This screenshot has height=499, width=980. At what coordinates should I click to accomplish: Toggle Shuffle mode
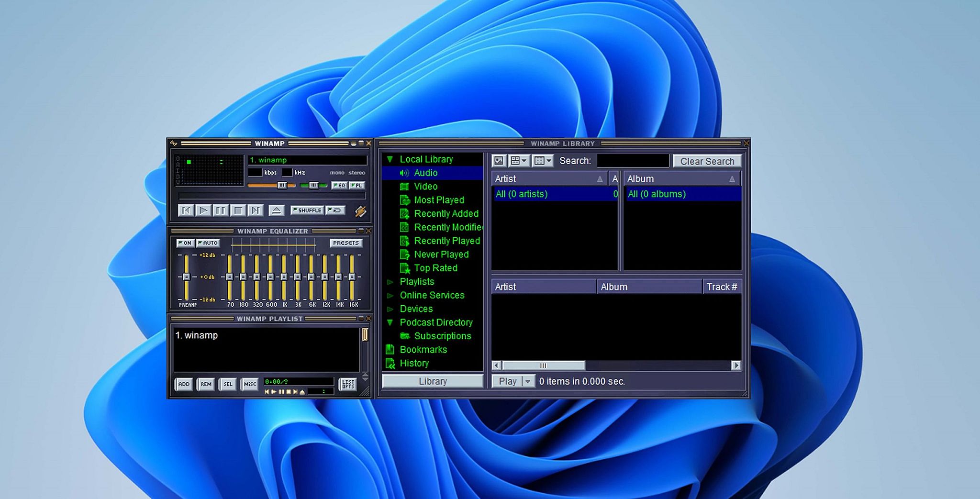coord(307,210)
